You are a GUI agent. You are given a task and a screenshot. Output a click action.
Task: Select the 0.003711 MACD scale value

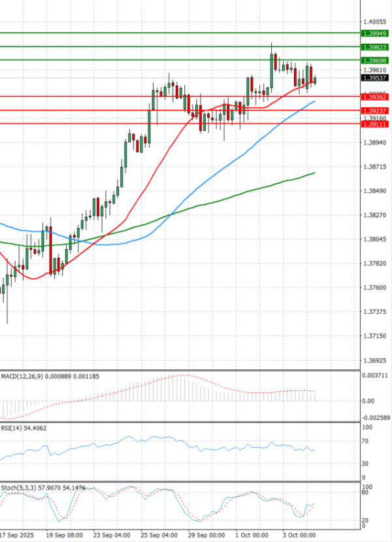pyautogui.click(x=376, y=376)
